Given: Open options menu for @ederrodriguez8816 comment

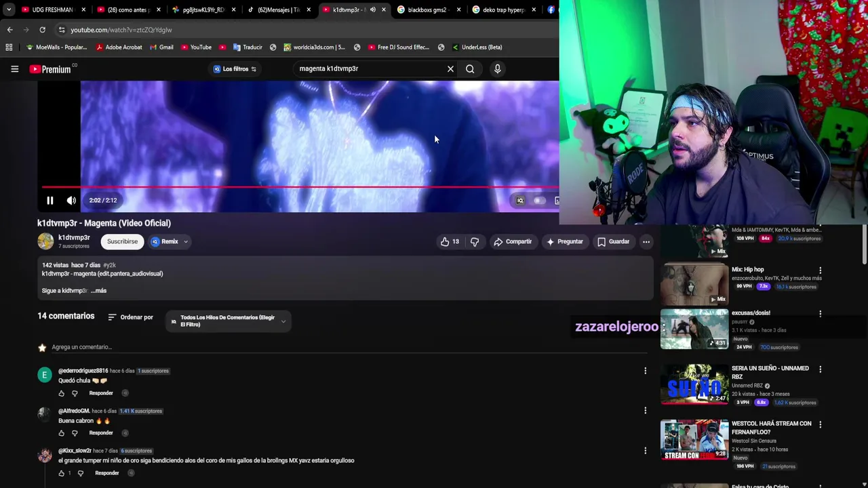Looking at the screenshot, I should click(x=645, y=371).
